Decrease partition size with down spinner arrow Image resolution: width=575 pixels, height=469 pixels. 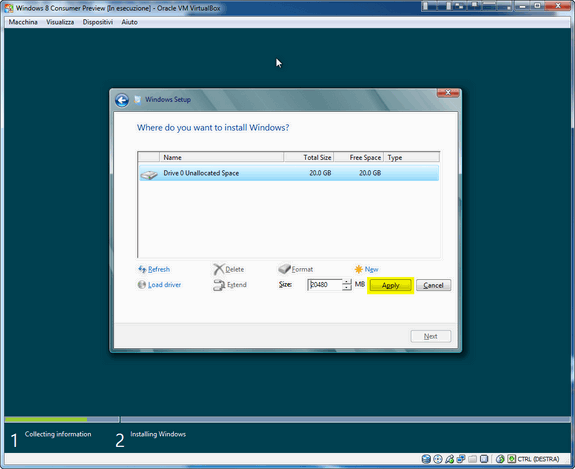pyautogui.click(x=347, y=287)
